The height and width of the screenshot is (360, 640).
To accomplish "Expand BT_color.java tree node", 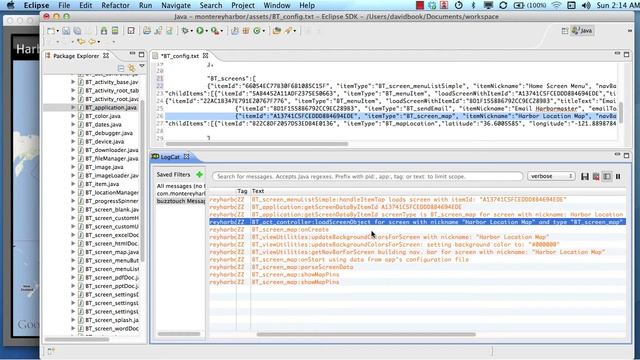I will click(x=73, y=116).
